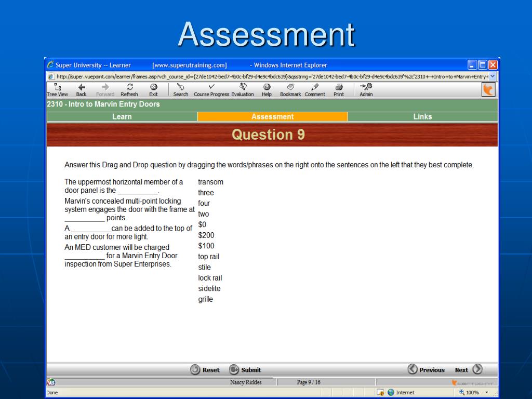Select the answer word 'four'
532x399 pixels.
(x=204, y=203)
